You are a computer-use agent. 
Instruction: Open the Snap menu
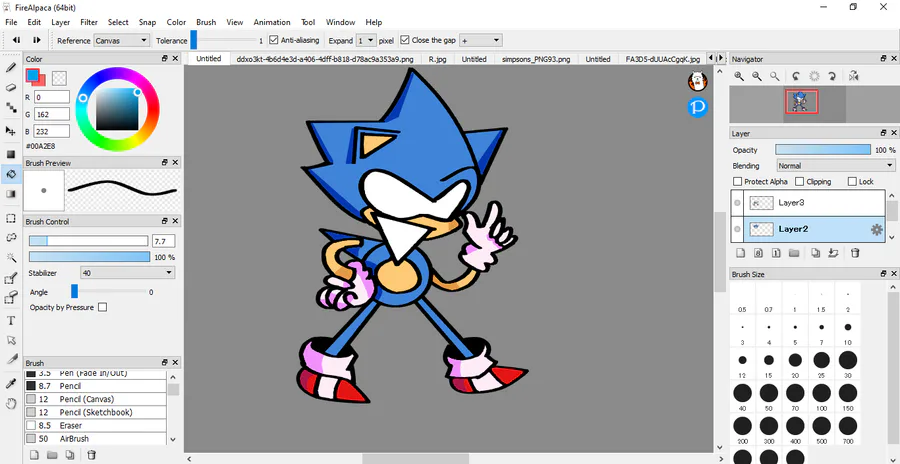147,22
